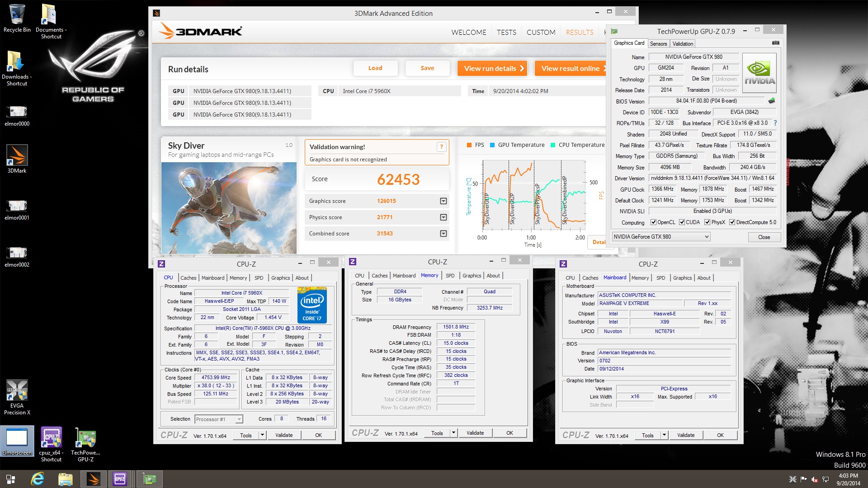Switch to Validation tab in GPU-Z
The image size is (868, 488).
coord(682,44)
